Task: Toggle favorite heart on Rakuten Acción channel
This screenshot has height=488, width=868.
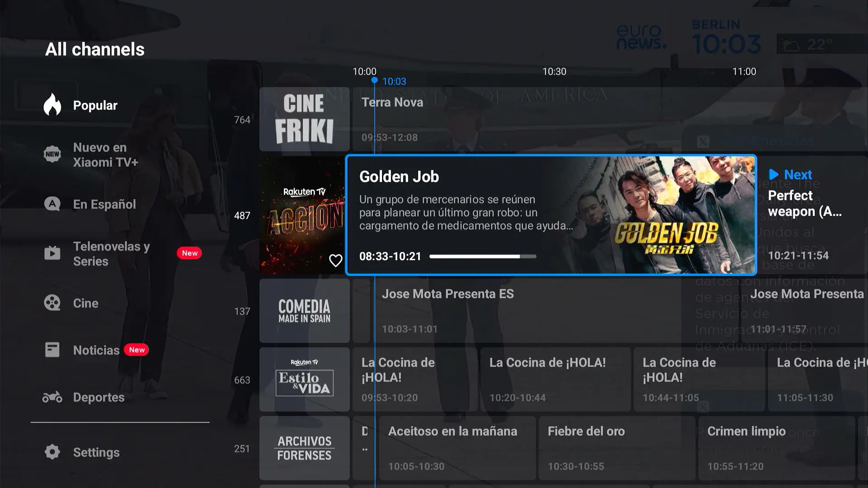Action: point(335,260)
